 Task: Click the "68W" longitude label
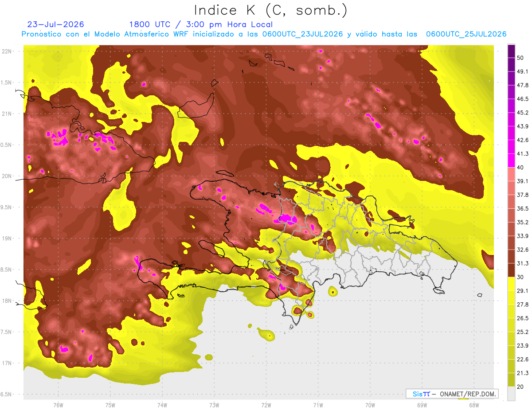coord(473,405)
